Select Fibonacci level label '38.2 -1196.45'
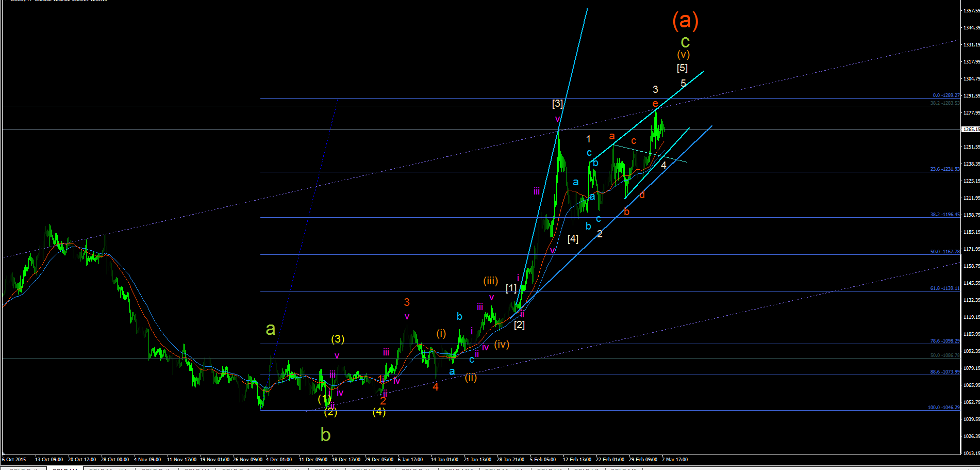This screenshot has height=470, width=980. (945, 215)
